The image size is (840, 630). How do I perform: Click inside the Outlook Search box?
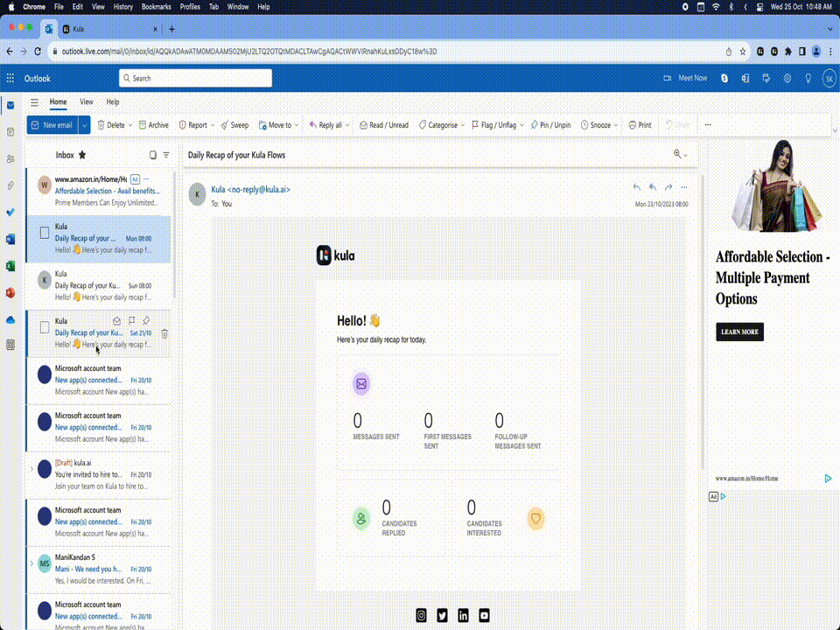tap(195, 78)
